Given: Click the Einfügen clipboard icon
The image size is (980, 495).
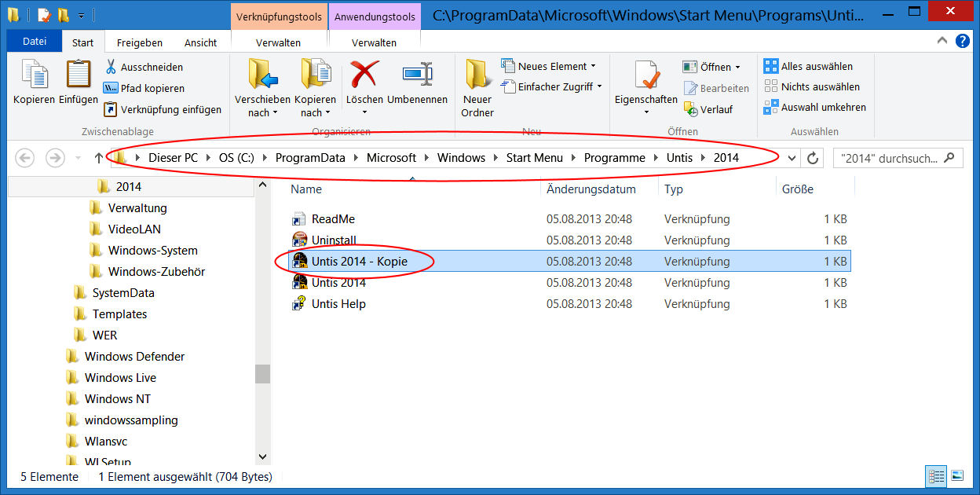Looking at the screenshot, I should [79, 75].
